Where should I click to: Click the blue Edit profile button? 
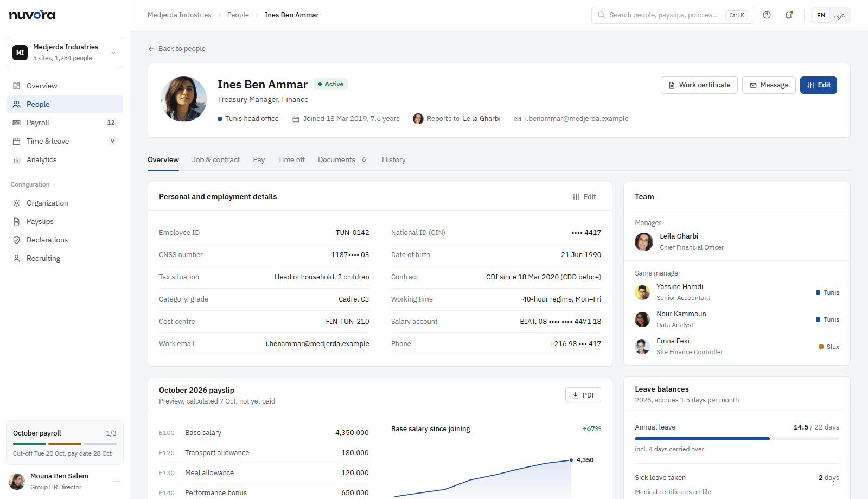click(819, 85)
